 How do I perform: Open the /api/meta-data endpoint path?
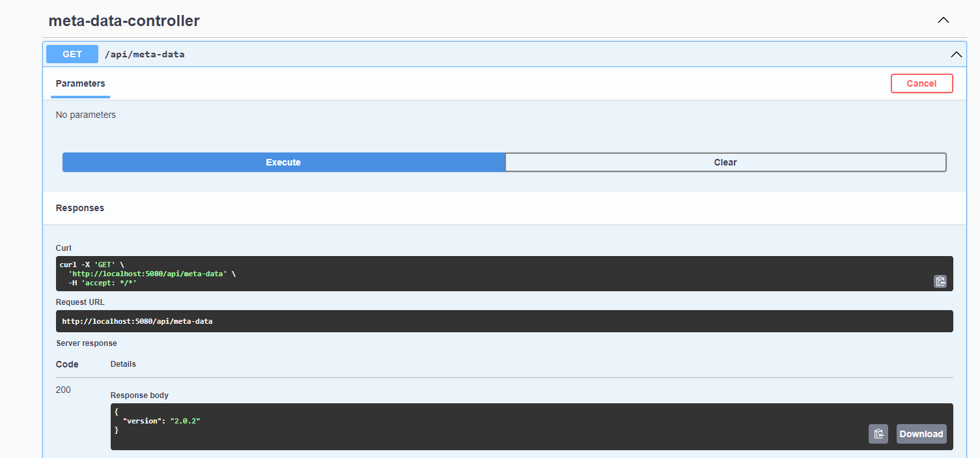(x=145, y=54)
